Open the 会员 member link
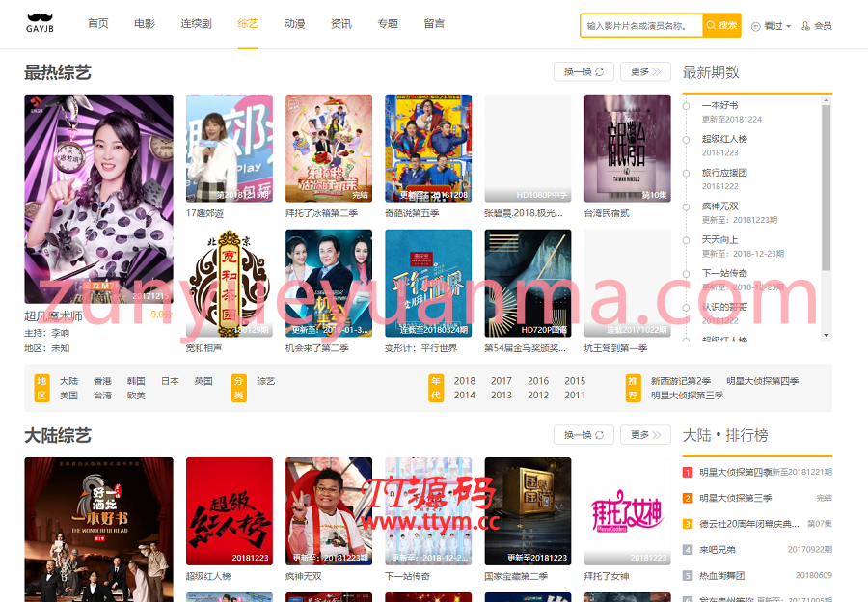Image resolution: width=868 pixels, height=602 pixels. (x=817, y=26)
